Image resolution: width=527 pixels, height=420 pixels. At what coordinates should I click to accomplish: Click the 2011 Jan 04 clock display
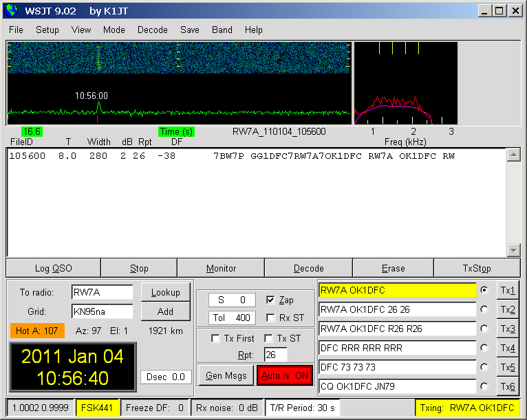(x=73, y=367)
